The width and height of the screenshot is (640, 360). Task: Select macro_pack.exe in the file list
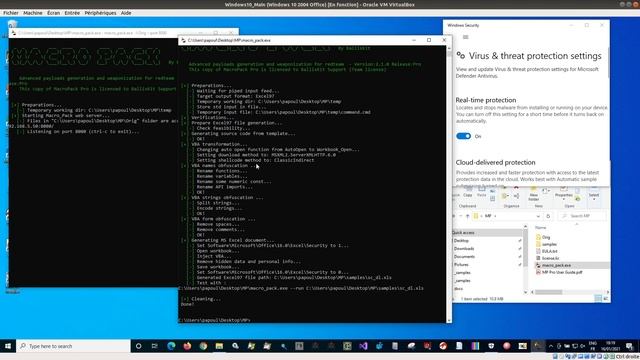[x=556, y=265]
